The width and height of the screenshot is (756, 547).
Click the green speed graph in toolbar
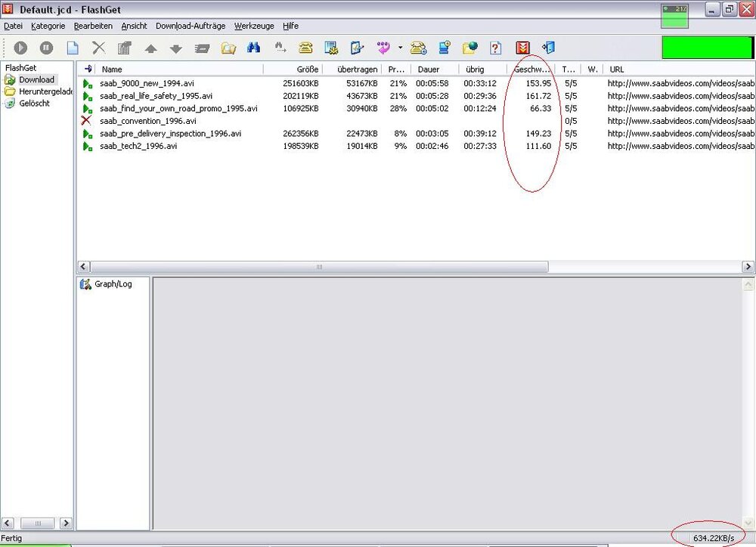point(707,48)
